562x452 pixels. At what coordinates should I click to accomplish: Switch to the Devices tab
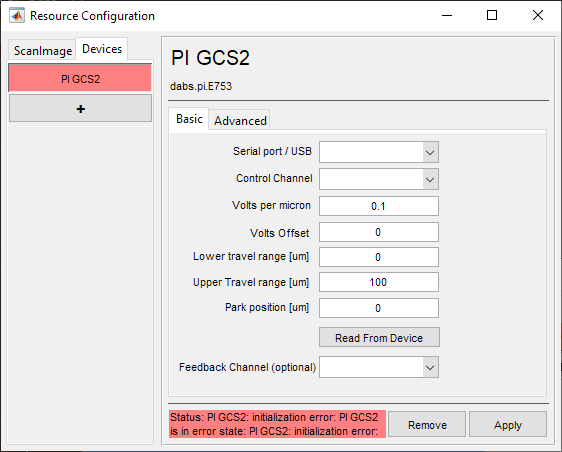pos(102,49)
